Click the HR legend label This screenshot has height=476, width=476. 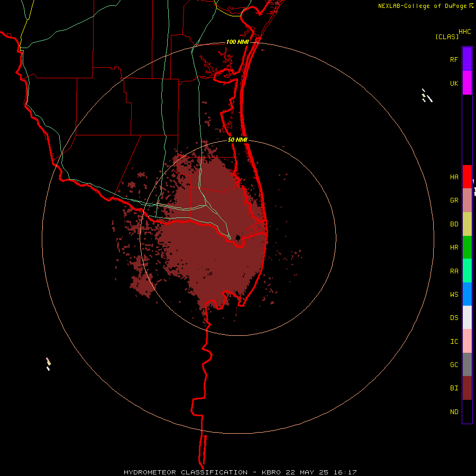click(454, 248)
